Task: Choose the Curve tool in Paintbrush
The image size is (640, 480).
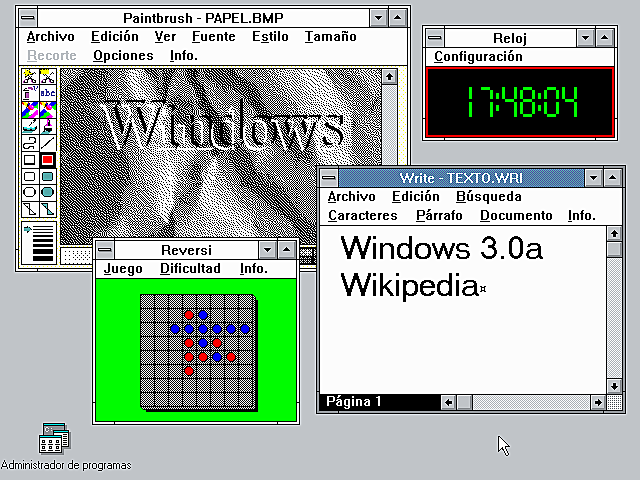Action: coord(30,143)
